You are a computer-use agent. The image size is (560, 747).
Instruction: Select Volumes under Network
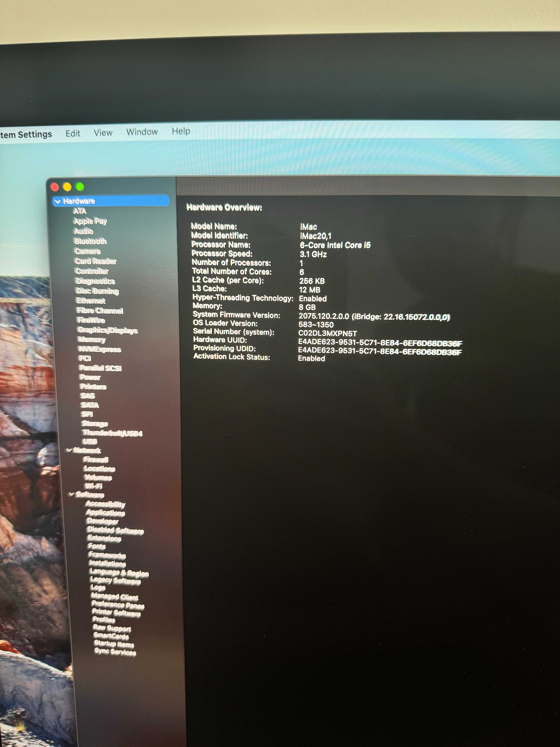98,477
